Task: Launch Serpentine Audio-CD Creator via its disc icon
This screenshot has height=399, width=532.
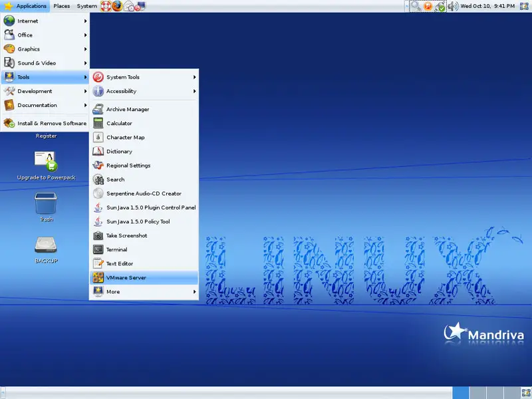Action: (x=98, y=194)
